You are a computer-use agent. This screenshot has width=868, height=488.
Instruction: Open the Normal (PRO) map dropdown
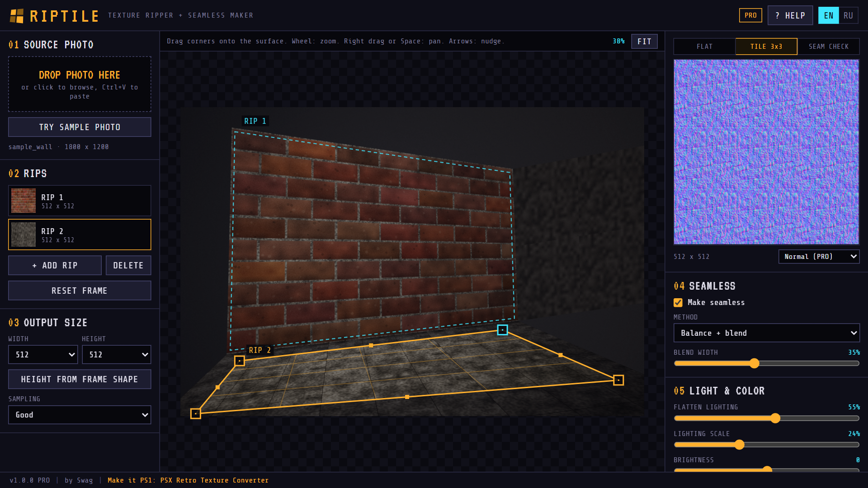pos(819,257)
